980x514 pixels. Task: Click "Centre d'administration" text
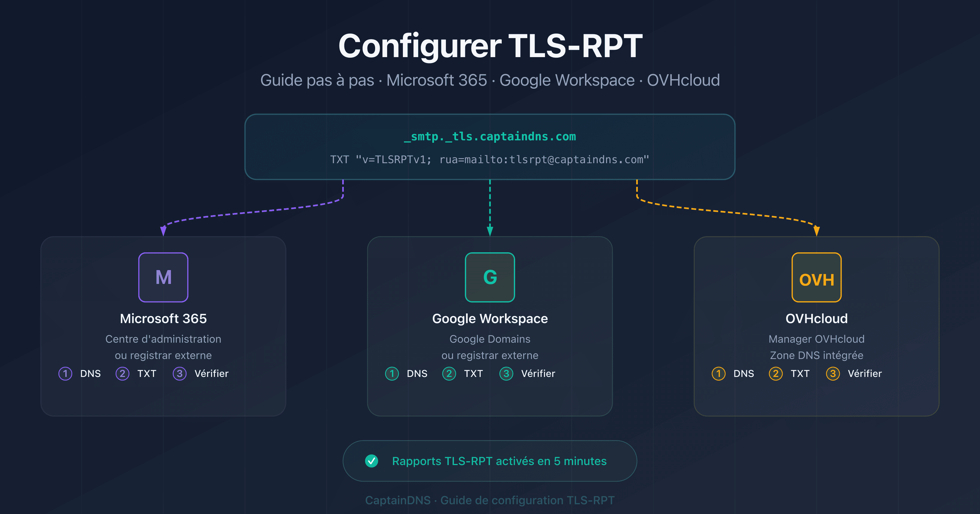tap(163, 339)
